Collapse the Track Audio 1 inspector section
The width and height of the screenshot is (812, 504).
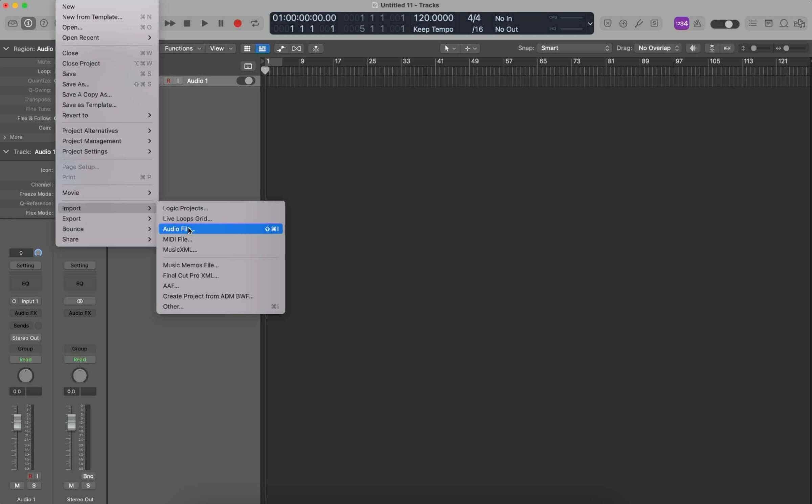[6, 152]
